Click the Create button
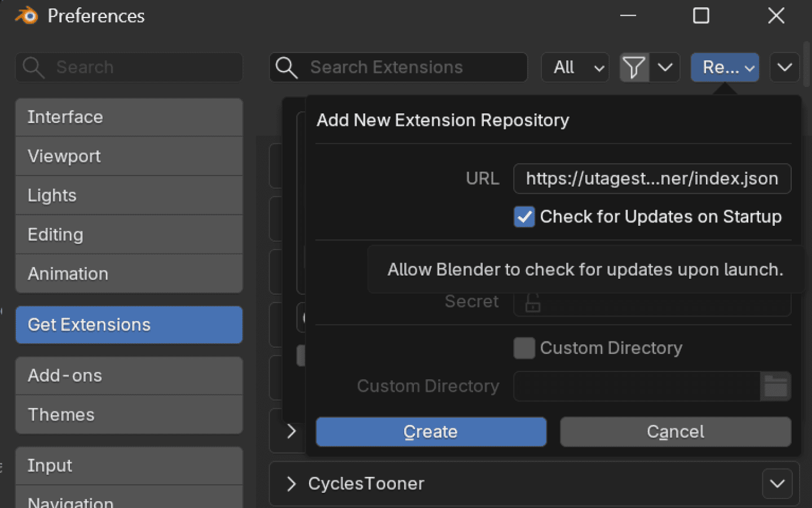 pos(431,432)
